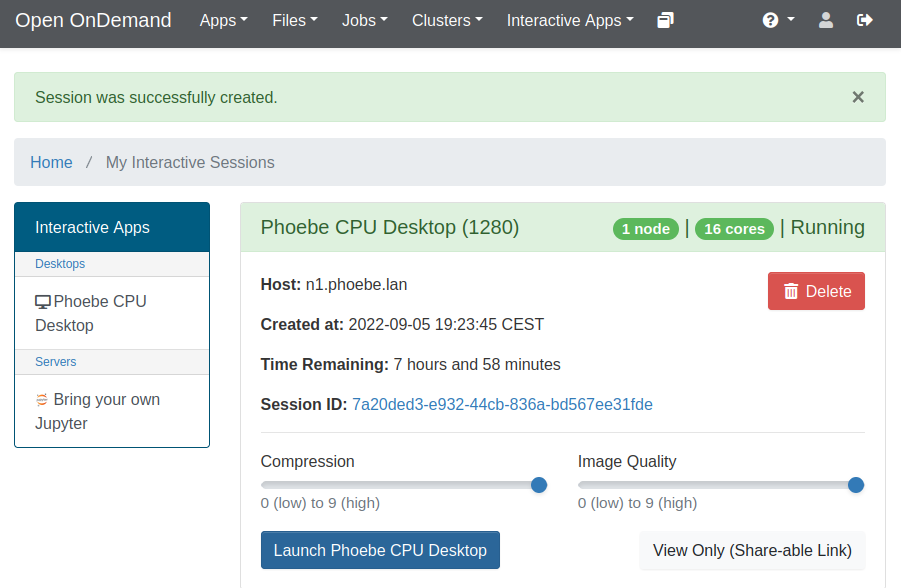Click the host name n1.phoebe.lan

pyautogui.click(x=356, y=285)
